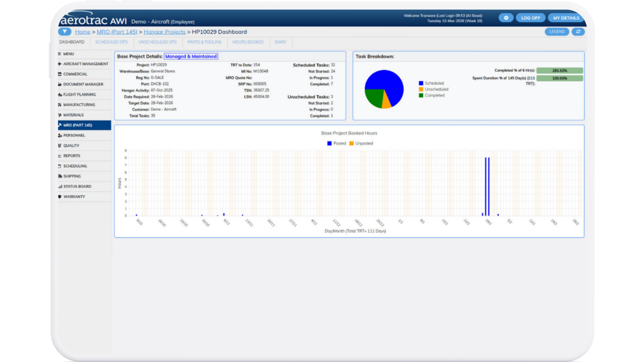Click the Flight Planning icon

coord(60,95)
